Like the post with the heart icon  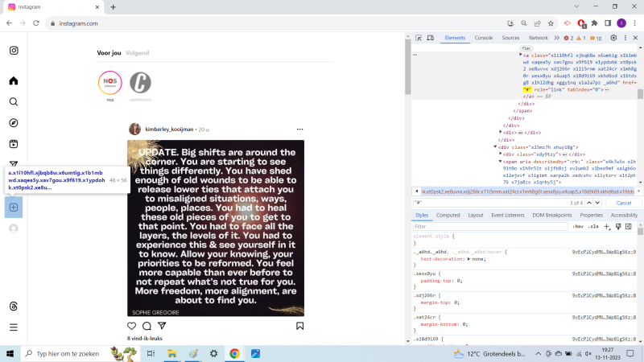pos(131,326)
